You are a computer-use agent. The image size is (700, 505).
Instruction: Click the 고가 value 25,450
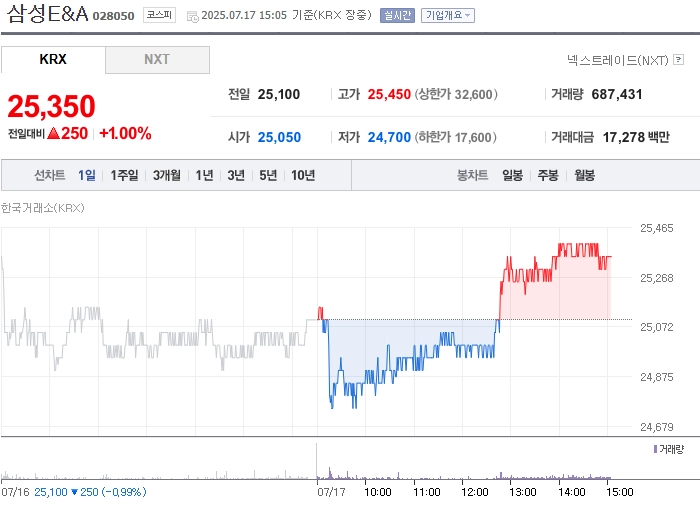pos(389,94)
